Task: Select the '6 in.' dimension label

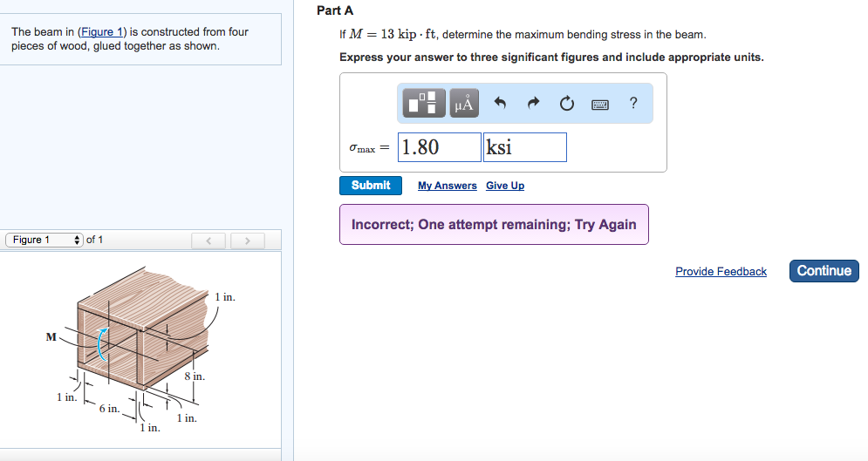Action: (109, 409)
